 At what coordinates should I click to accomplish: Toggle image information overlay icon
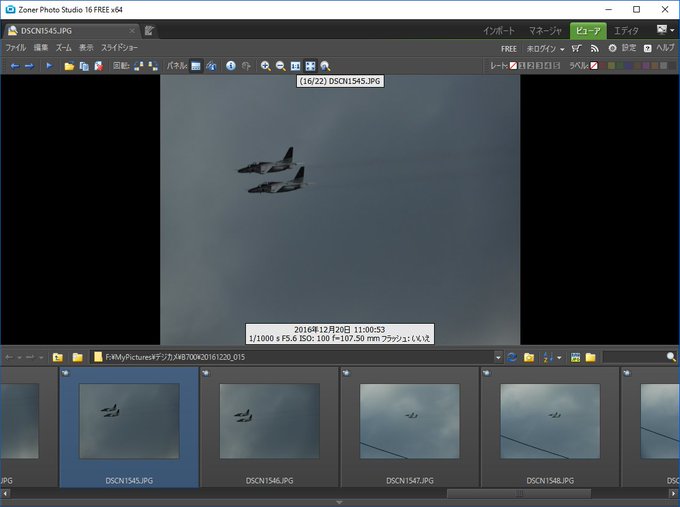pyautogui.click(x=231, y=66)
